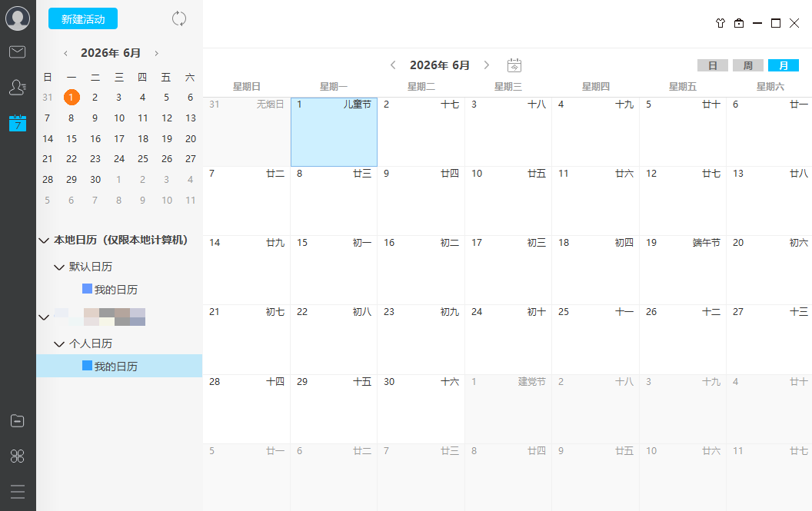Create a new activity with 新建活动
Viewport: 812px width, 511px height.
coord(83,18)
